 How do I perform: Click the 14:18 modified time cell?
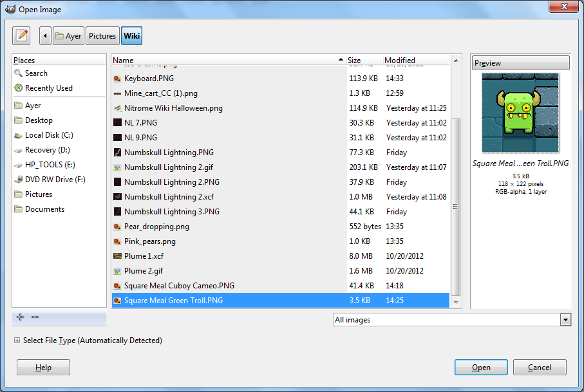tap(395, 286)
